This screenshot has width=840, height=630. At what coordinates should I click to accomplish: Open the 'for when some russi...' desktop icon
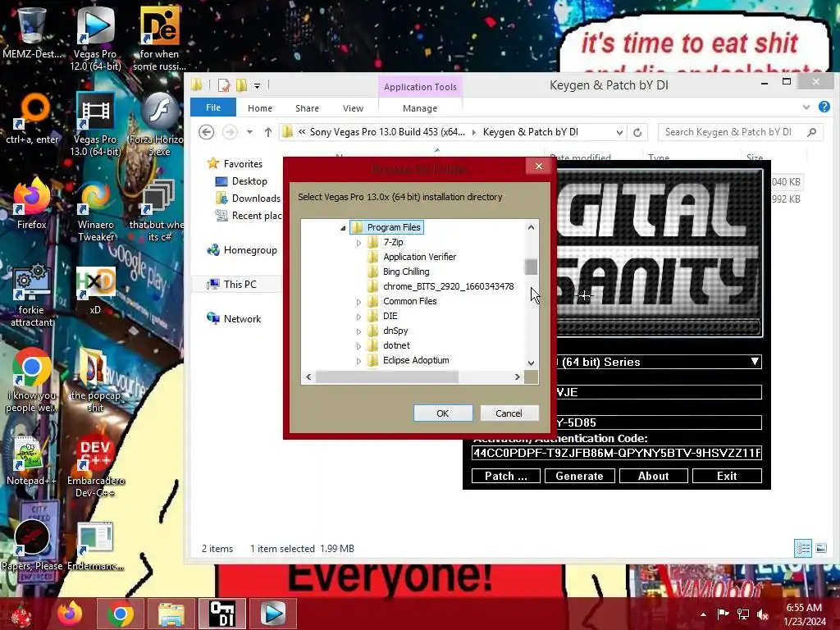point(159,39)
